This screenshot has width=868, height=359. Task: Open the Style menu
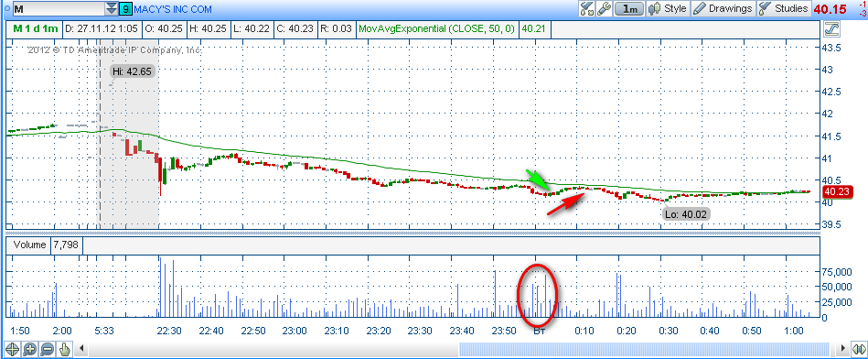668,9
